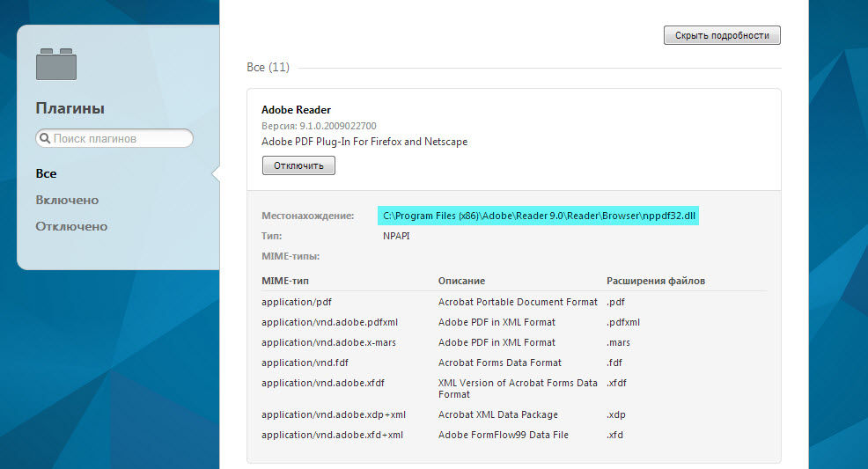The height and width of the screenshot is (469, 868).
Task: Select the "Все" sidebar filter
Action: click(46, 173)
